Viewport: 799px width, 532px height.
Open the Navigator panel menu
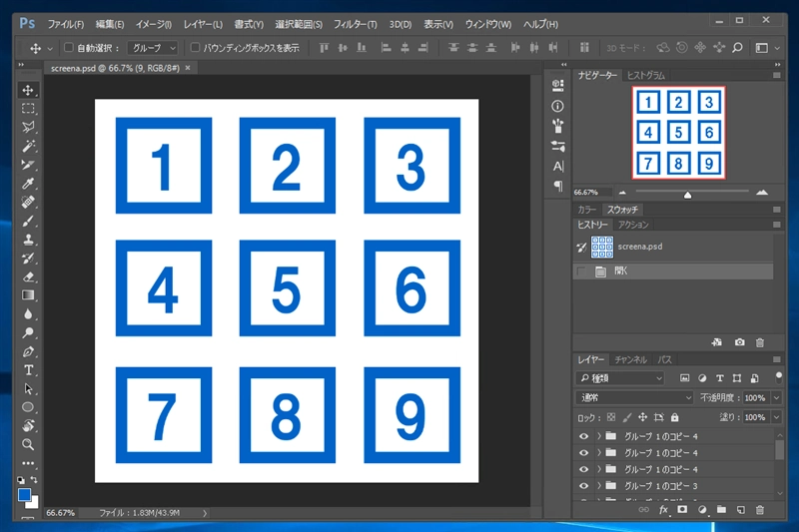coord(777,75)
